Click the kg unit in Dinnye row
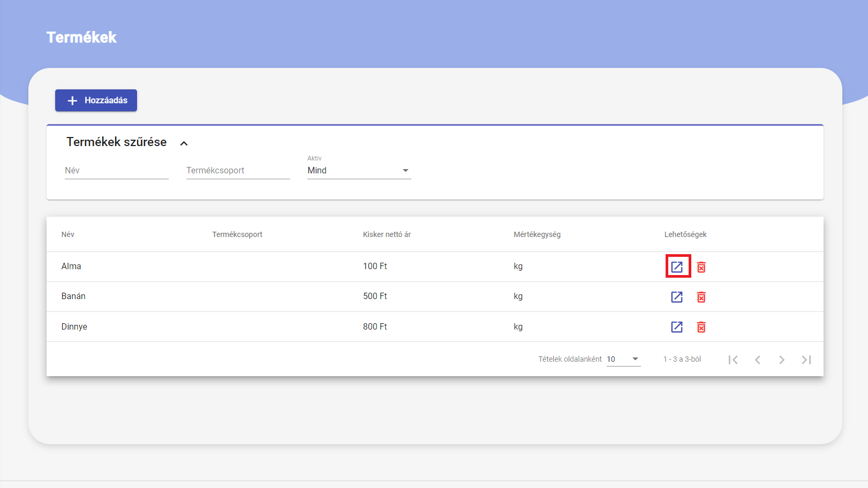This screenshot has width=868, height=488. [x=518, y=327]
